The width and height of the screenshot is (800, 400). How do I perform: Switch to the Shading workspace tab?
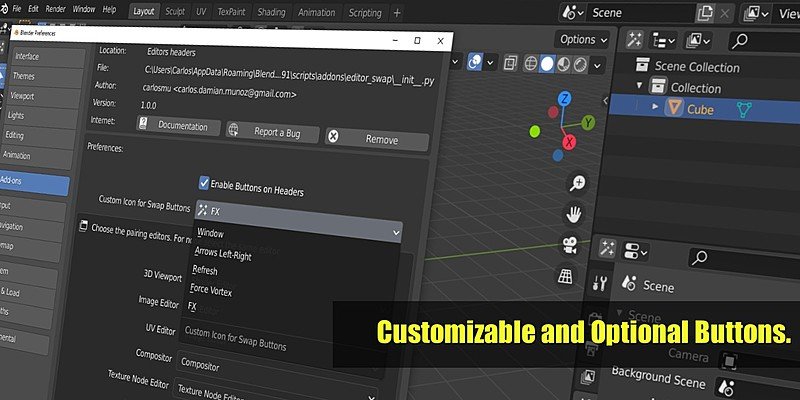pyautogui.click(x=271, y=12)
